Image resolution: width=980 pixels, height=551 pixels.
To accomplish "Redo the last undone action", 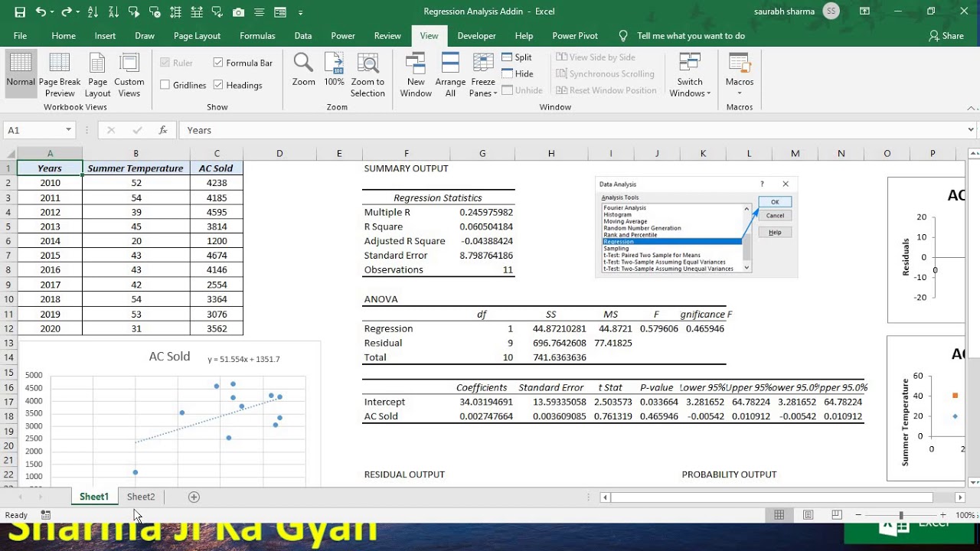I will point(66,12).
